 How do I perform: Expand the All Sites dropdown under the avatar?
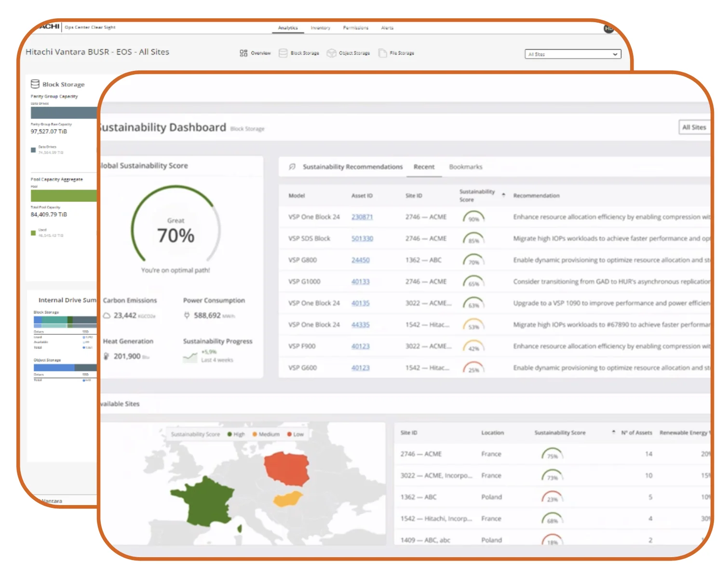coord(572,55)
